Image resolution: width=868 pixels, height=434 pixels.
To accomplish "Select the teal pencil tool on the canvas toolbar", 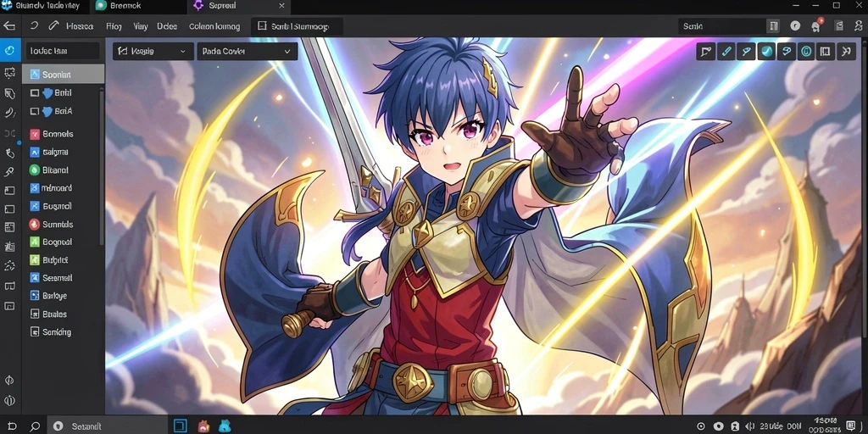I will point(726,52).
